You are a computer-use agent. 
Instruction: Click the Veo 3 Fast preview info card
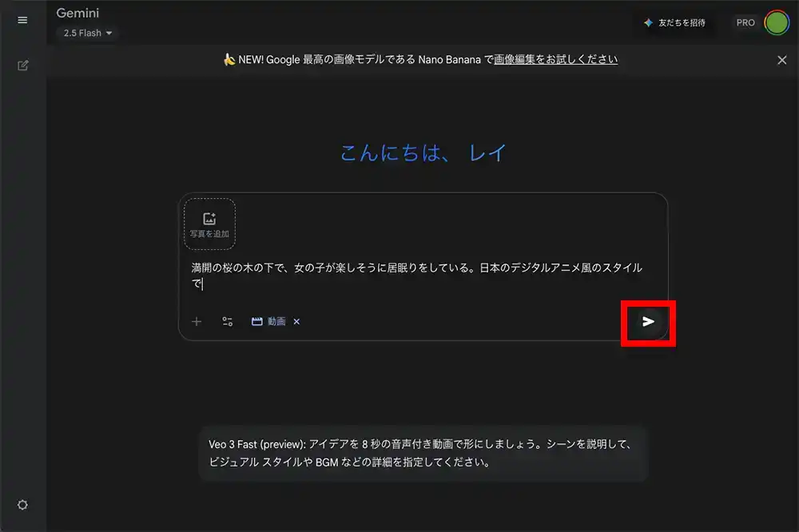pyautogui.click(x=423, y=454)
